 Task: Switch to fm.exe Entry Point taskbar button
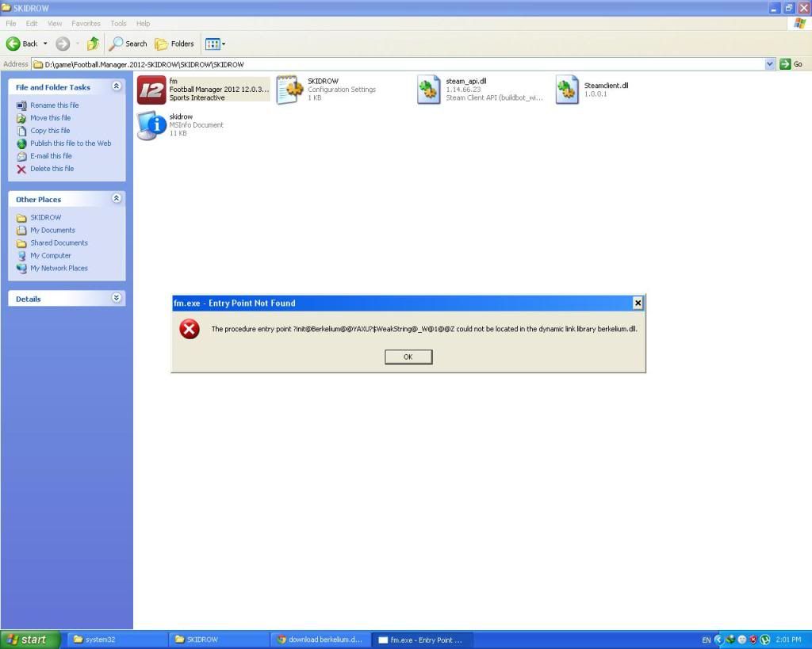[x=422, y=639]
